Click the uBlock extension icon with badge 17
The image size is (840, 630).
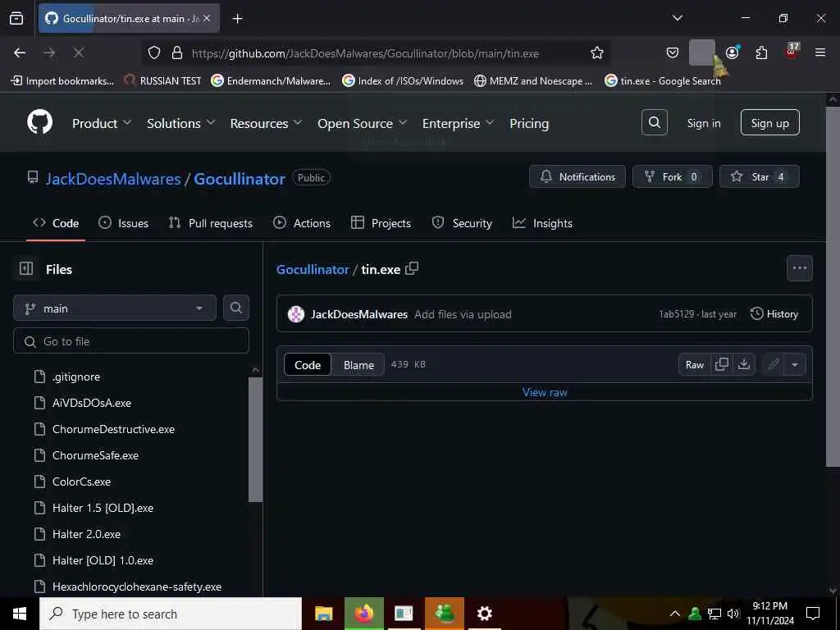[x=792, y=52]
